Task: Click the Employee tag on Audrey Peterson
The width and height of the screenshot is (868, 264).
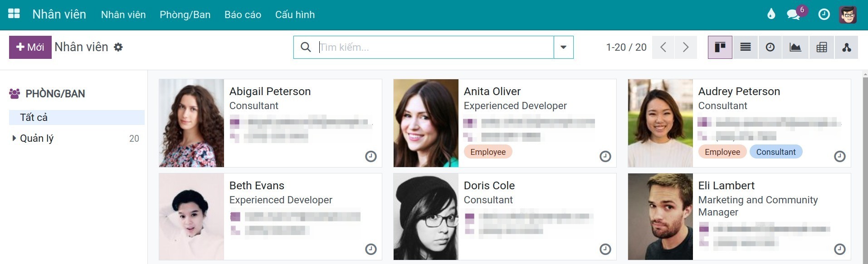Action: coord(722,152)
